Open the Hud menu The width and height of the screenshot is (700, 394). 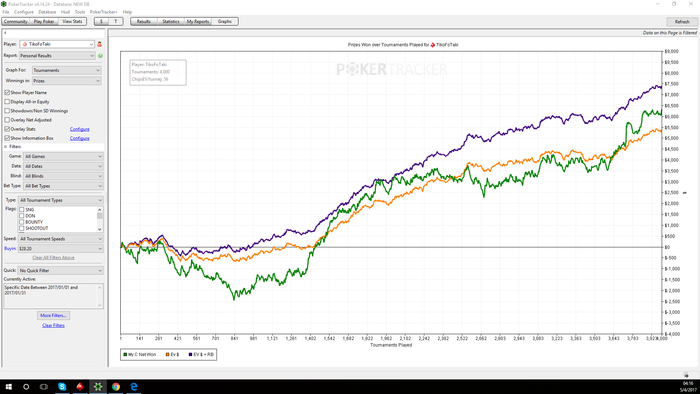click(x=65, y=12)
